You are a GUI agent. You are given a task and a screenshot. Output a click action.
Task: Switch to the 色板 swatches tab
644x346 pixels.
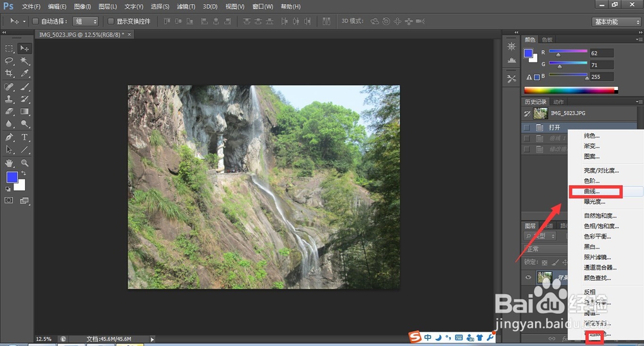point(547,39)
